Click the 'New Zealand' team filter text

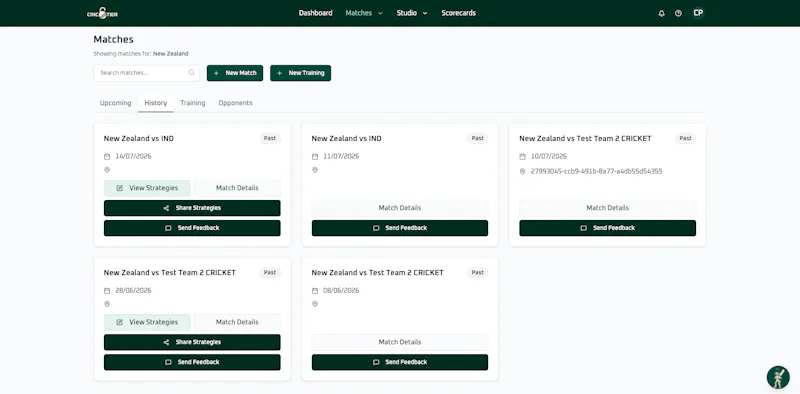pos(170,54)
